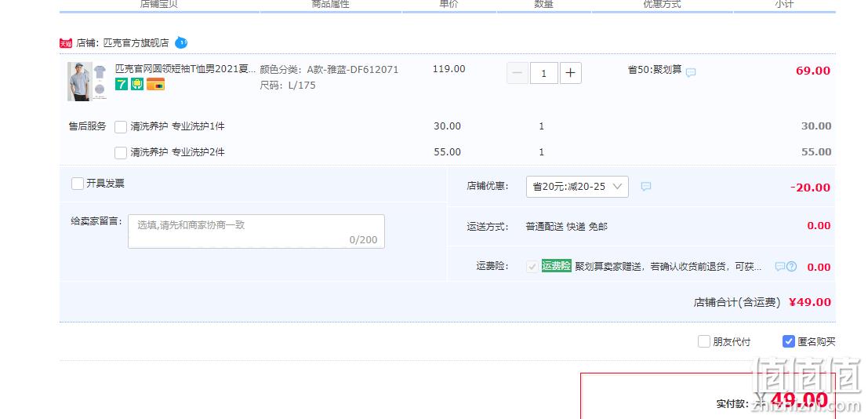Decrease the quantity with the minus button
The image size is (868, 419).
(x=517, y=73)
